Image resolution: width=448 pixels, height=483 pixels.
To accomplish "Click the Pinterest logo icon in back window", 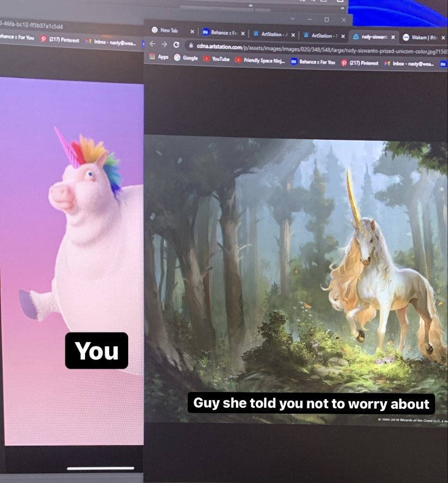I will coord(43,38).
